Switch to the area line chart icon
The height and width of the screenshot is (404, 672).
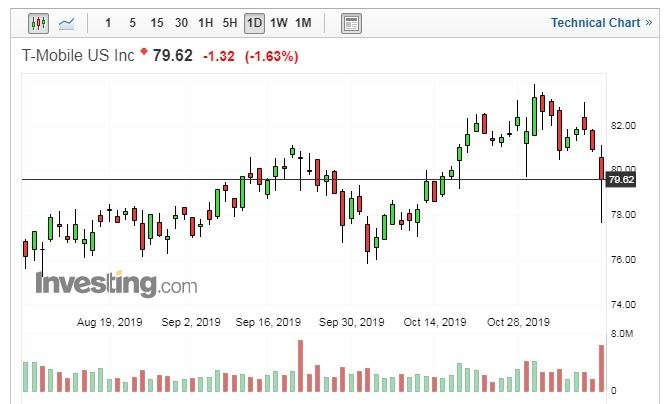click(66, 23)
